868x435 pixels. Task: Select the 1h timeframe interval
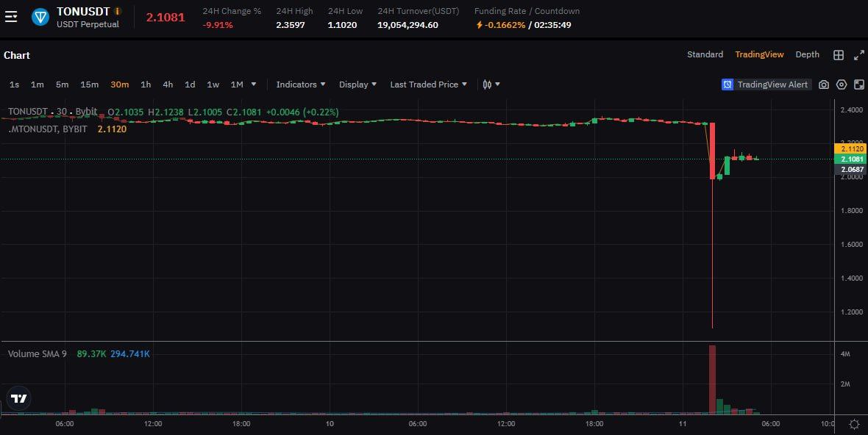[146, 85]
